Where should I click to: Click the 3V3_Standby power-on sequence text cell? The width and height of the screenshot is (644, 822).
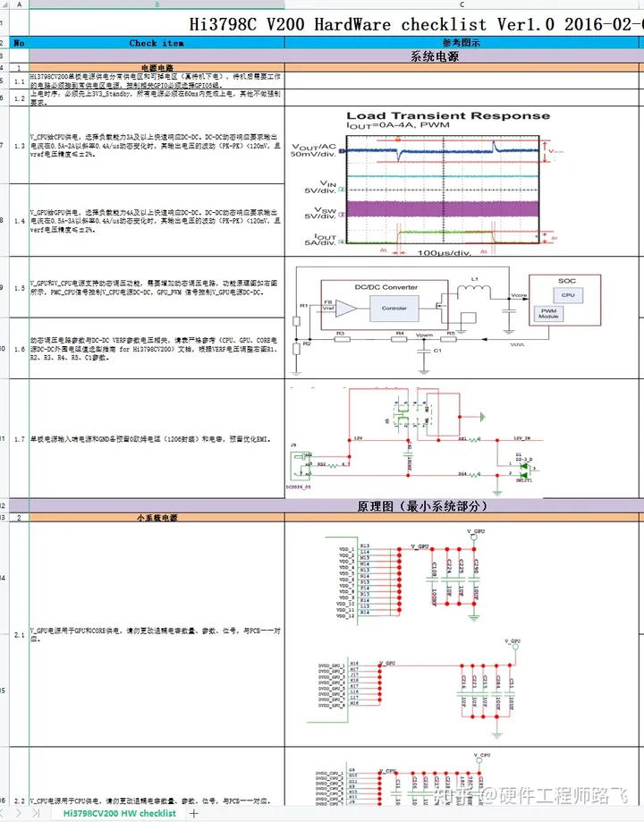(157, 98)
